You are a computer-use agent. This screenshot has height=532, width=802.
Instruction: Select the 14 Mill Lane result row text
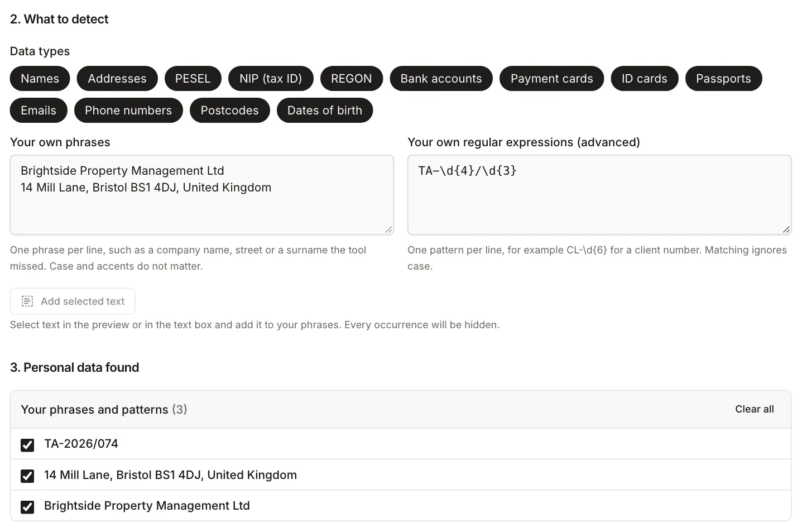pyautogui.click(x=170, y=475)
